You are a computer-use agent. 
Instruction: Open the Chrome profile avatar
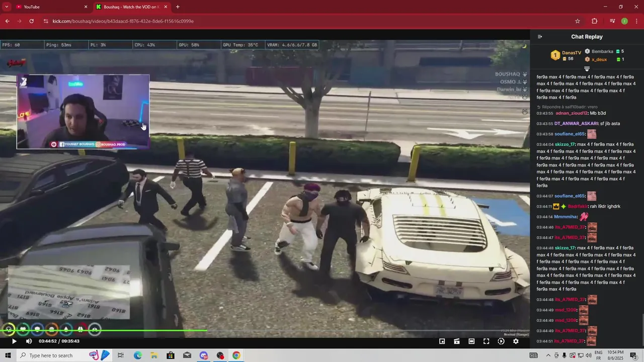coord(624,21)
